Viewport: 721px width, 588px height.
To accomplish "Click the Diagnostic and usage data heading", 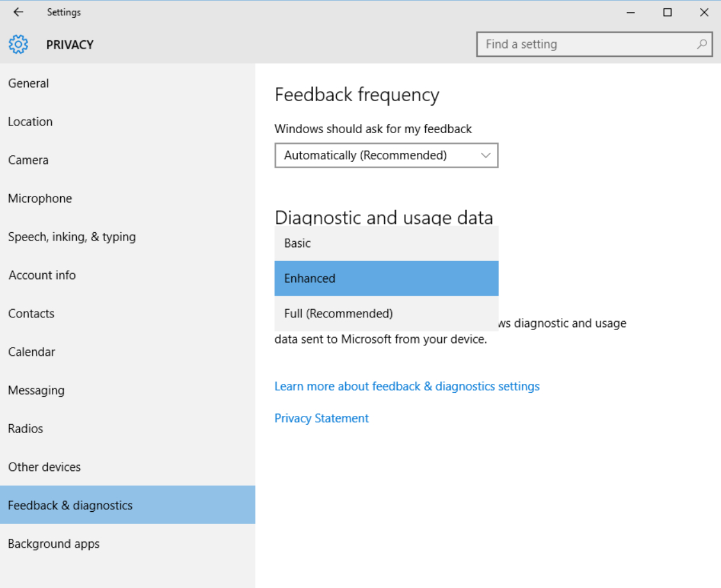I will [x=384, y=218].
